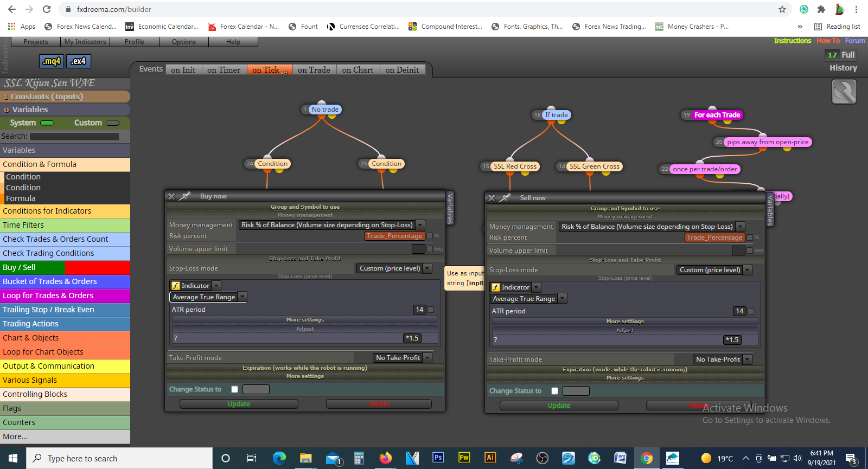Viewport: 868px width, 469px height.
Task: Download the .ex4 file
Action: tap(79, 61)
